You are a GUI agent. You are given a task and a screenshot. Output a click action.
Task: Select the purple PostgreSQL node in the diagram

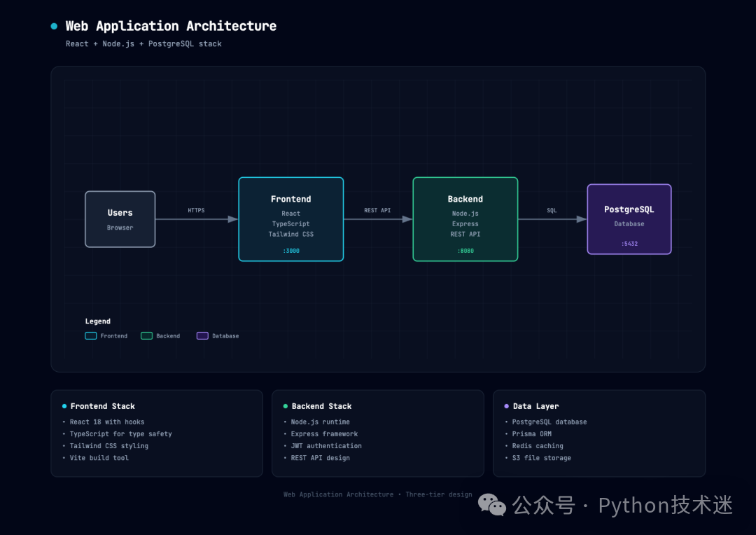(x=629, y=219)
